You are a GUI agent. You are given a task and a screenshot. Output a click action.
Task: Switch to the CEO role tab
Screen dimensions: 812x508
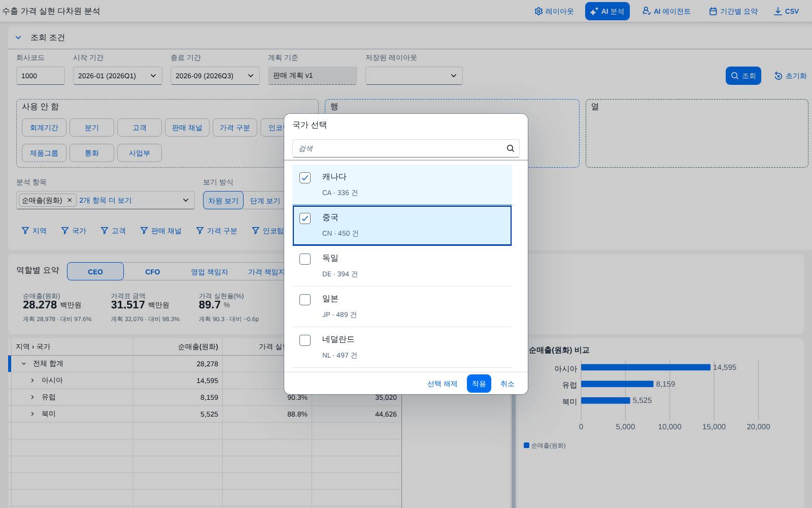click(95, 271)
